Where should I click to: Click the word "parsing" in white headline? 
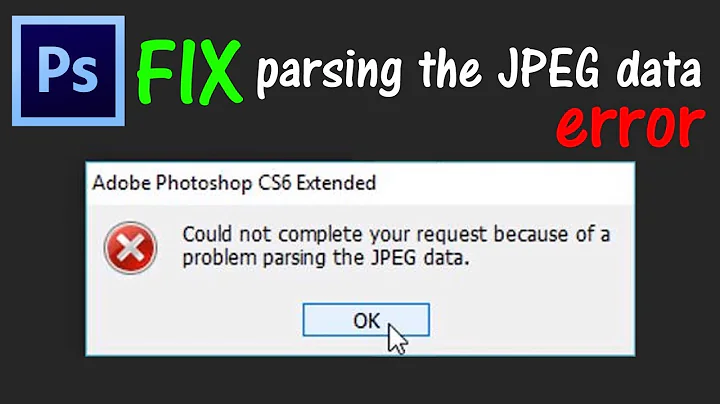[328, 71]
